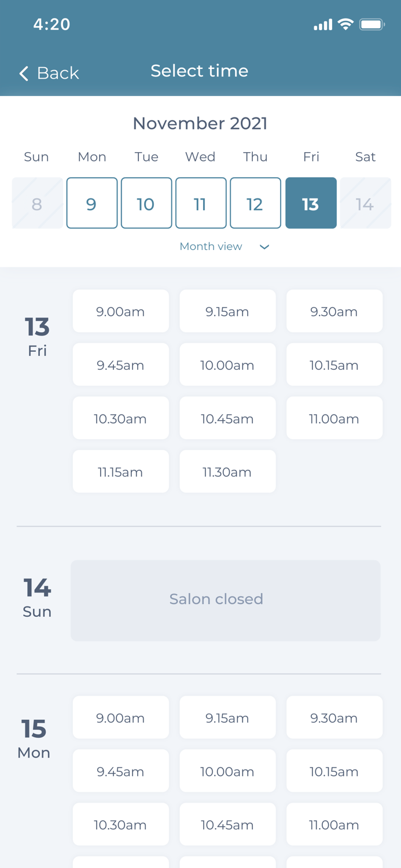Select Tuesday 10 date cell
Image resolution: width=401 pixels, height=868 pixels.
coord(146,203)
